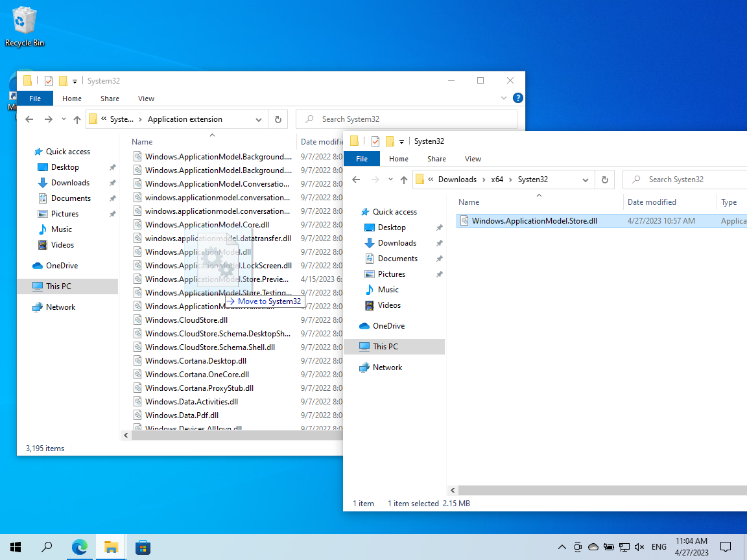This screenshot has width=747, height=560.
Task: Click the muted volume tray icon
Action: coord(639,547)
